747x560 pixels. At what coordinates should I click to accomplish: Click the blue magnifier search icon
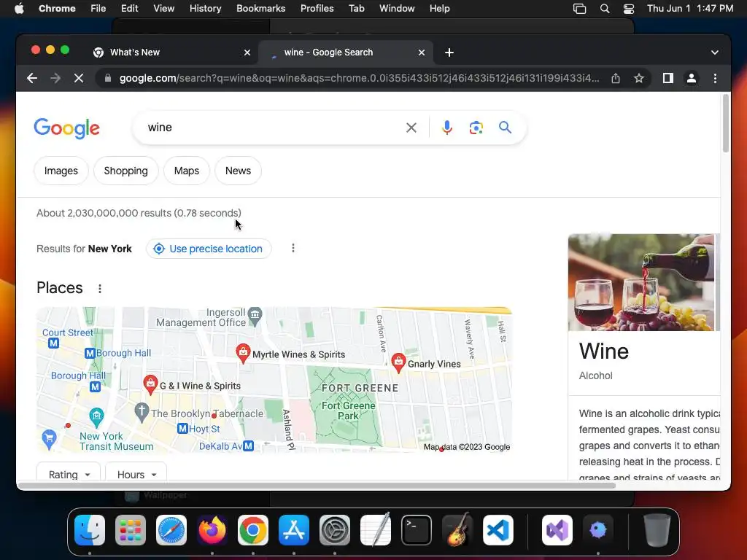[505, 127]
